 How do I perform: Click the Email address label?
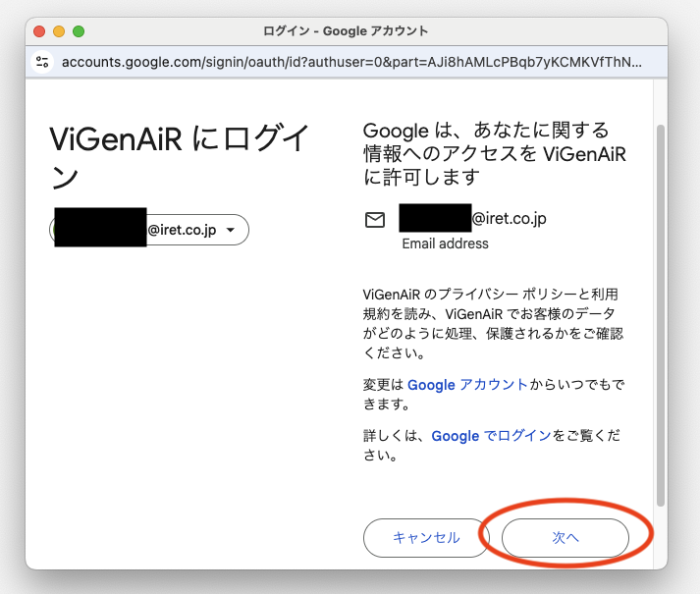pyautogui.click(x=445, y=243)
